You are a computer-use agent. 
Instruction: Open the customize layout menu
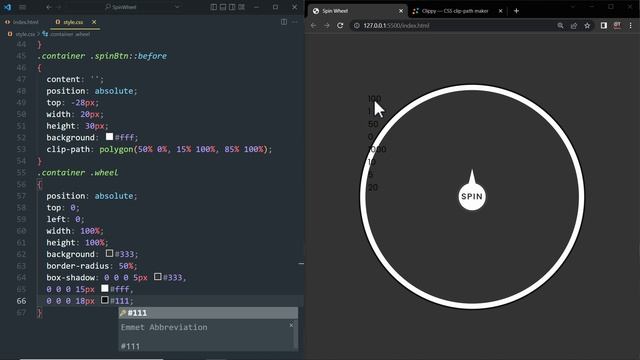[242, 7]
